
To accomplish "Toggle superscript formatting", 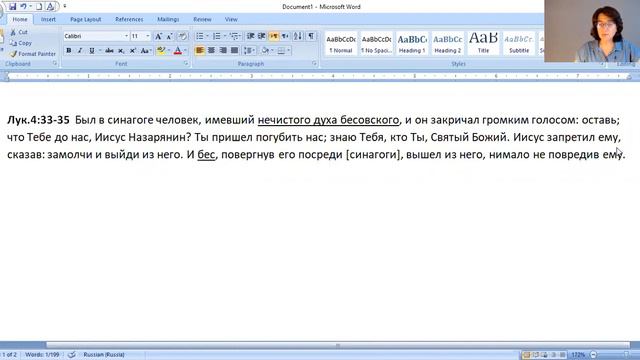I will (x=133, y=51).
